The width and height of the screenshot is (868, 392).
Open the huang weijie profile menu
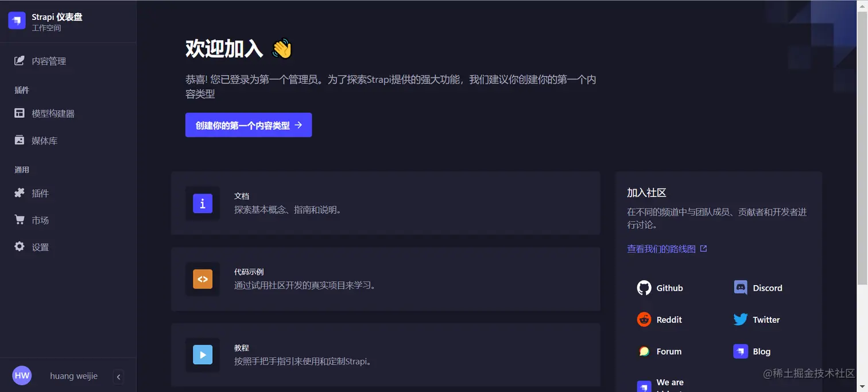point(73,376)
